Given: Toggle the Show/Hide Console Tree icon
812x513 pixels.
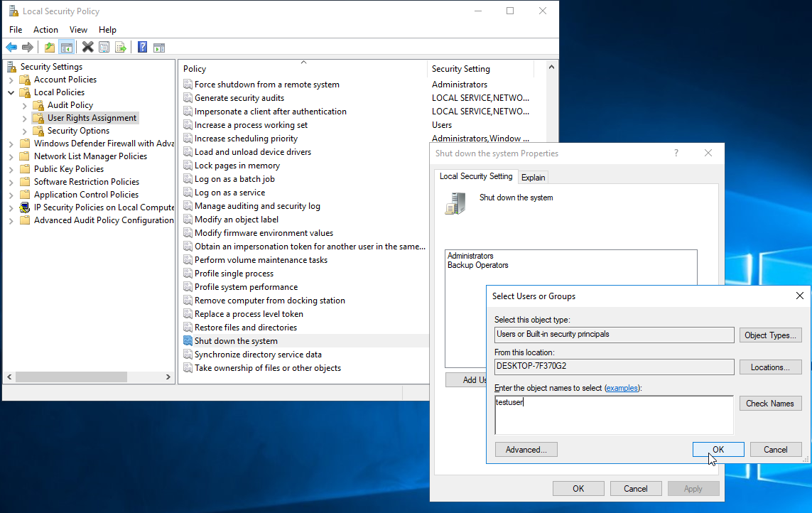Looking at the screenshot, I should coord(66,48).
